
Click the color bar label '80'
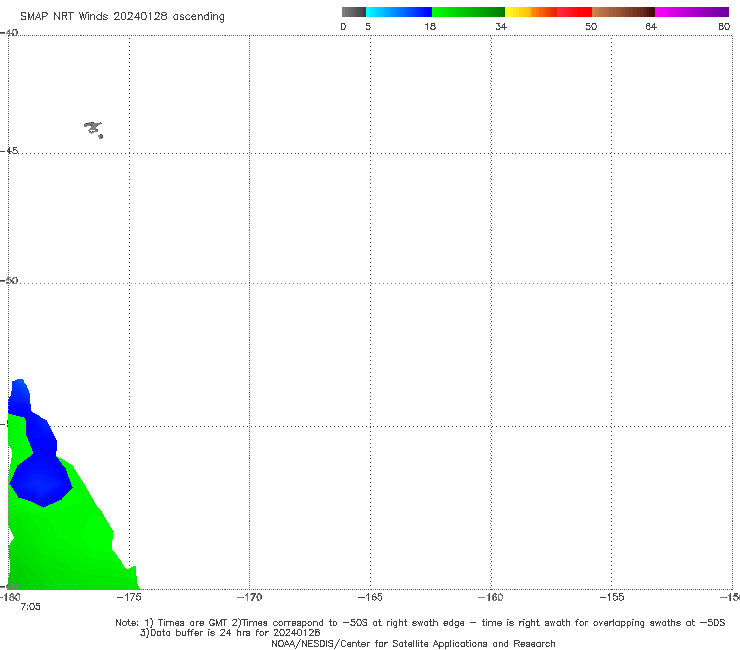(x=724, y=27)
